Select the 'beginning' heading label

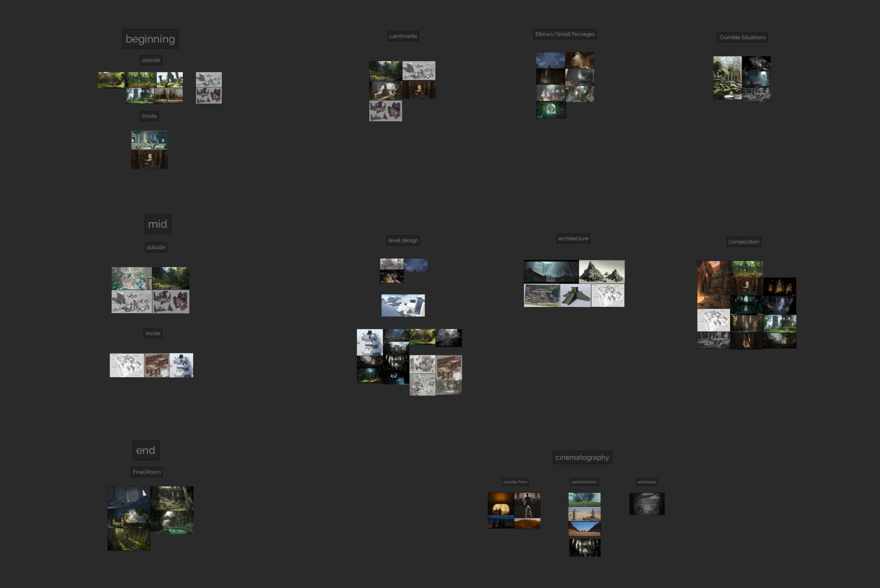[x=150, y=39]
